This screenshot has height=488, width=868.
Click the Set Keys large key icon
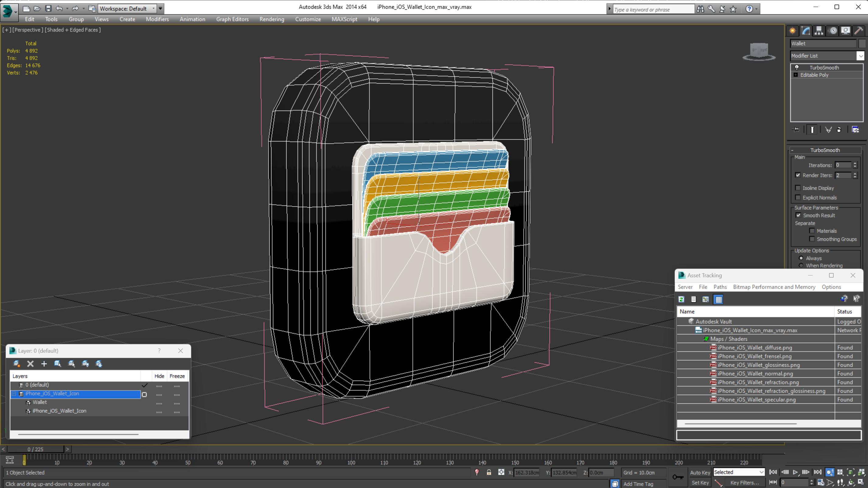[x=678, y=477]
